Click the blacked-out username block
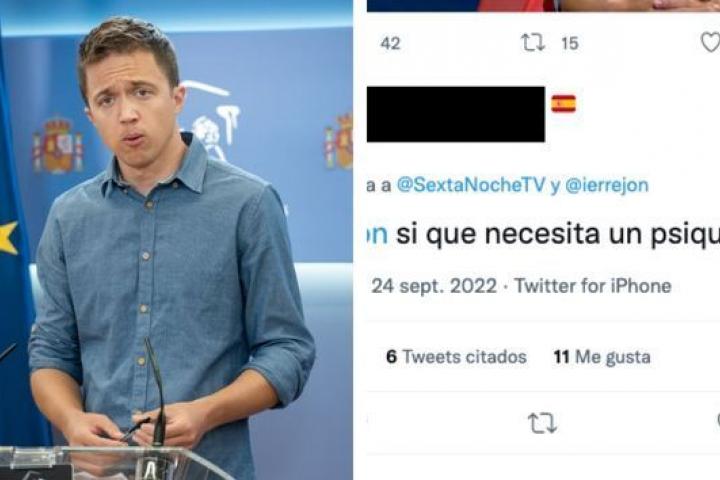Image resolution: width=720 pixels, height=480 pixels. pyautogui.click(x=456, y=114)
